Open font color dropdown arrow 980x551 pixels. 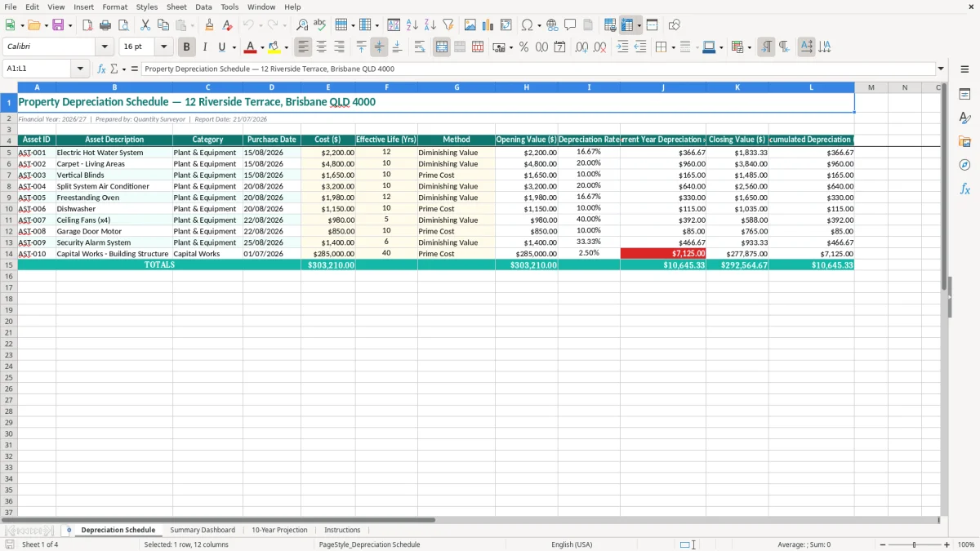click(x=262, y=47)
